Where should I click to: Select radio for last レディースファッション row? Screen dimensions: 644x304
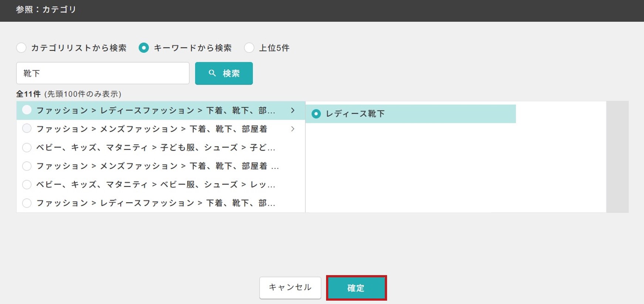point(27,203)
